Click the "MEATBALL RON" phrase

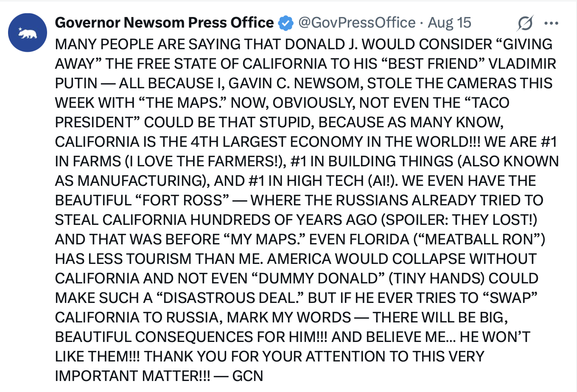tap(482, 239)
